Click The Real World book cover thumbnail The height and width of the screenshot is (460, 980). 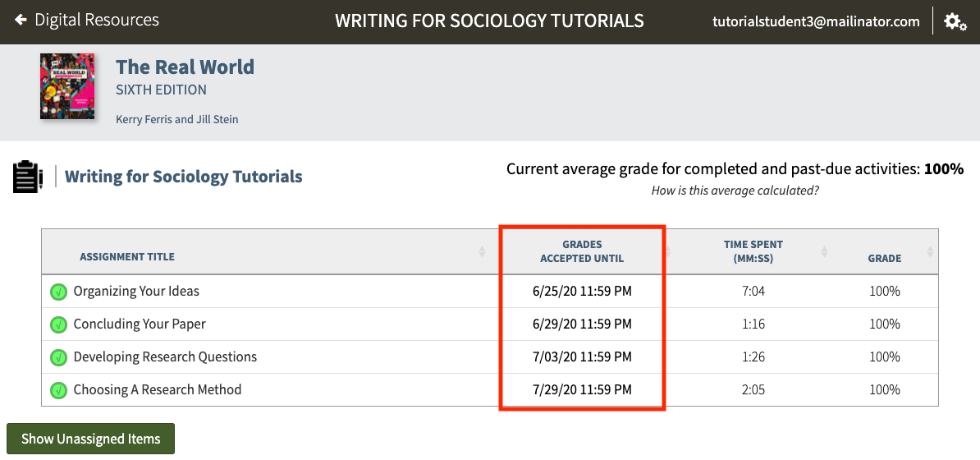tap(67, 87)
